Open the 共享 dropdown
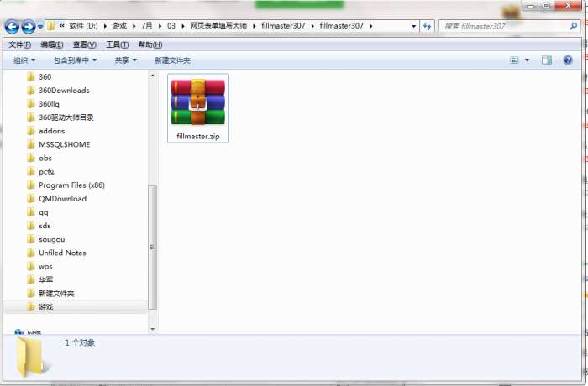Screen dimensions: 588x386 (125, 60)
